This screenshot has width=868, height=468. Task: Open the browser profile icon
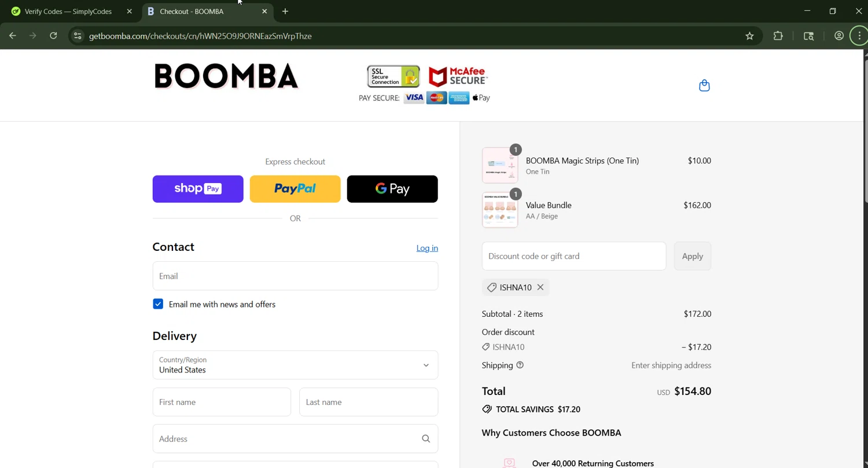point(838,36)
